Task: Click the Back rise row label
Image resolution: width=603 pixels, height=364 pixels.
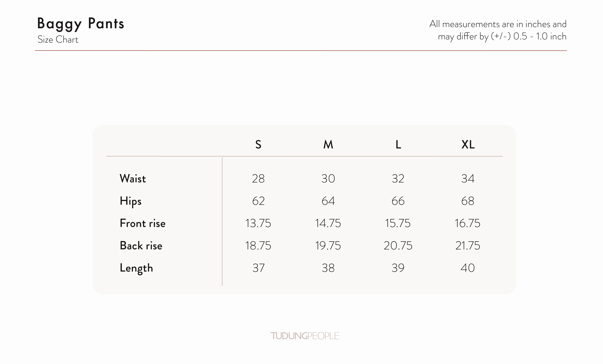Action: click(141, 246)
